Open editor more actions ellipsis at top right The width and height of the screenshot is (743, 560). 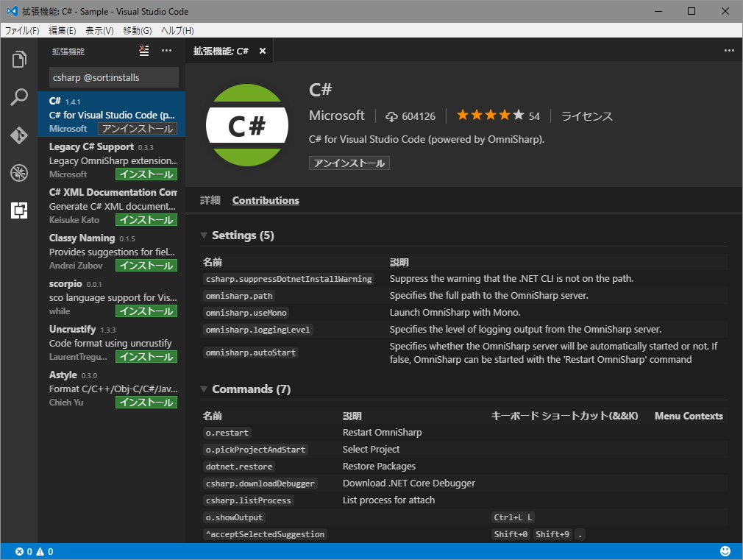729,51
